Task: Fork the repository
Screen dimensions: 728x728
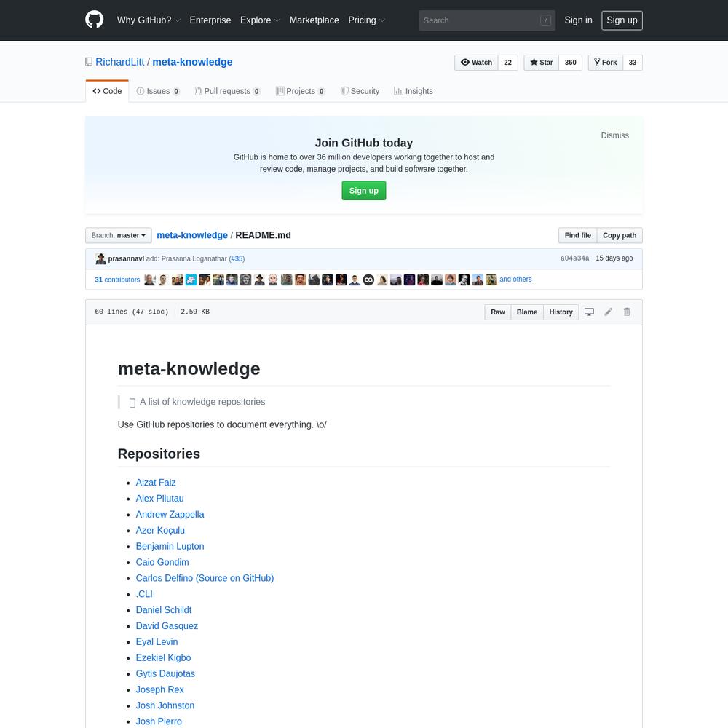Action: pos(606,62)
